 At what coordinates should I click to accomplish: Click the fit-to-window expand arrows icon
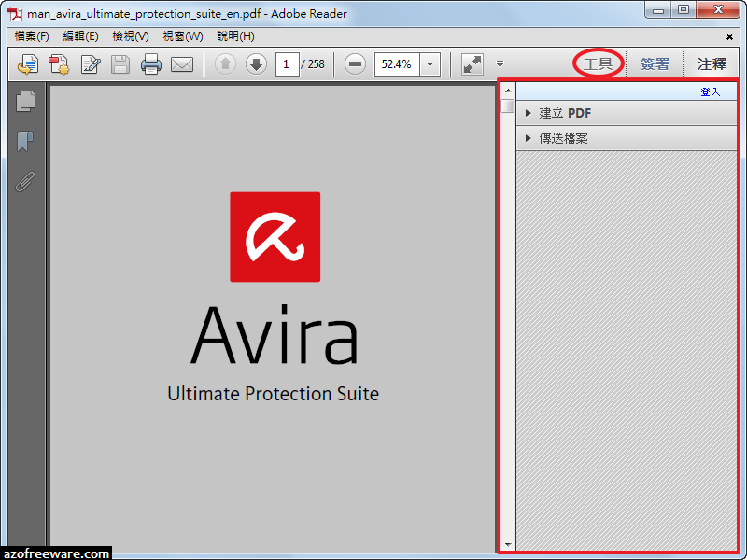point(472,63)
